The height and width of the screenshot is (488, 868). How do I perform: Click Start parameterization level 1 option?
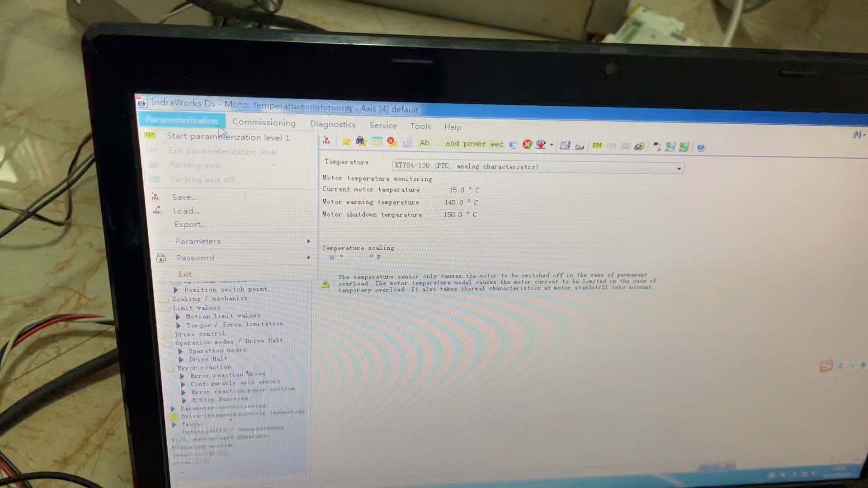pyautogui.click(x=228, y=136)
